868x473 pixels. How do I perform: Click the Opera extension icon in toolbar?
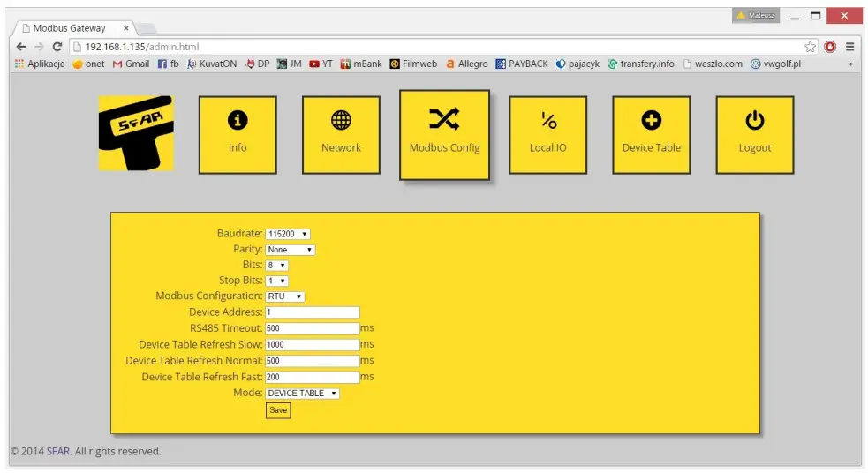[x=830, y=47]
